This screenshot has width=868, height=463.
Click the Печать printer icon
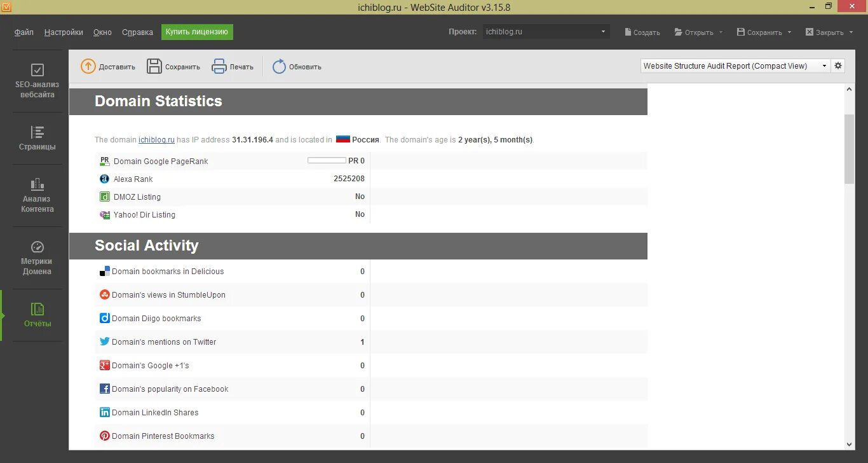click(x=219, y=66)
